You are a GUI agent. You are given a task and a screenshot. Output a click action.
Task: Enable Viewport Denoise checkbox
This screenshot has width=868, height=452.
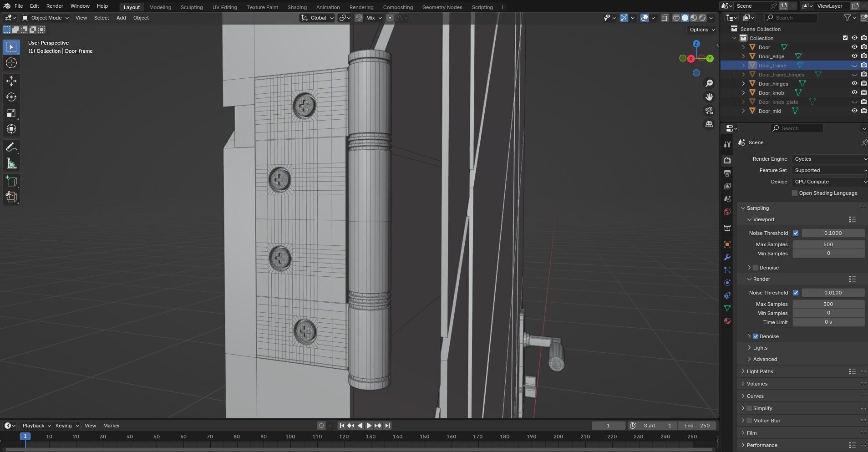(756, 268)
